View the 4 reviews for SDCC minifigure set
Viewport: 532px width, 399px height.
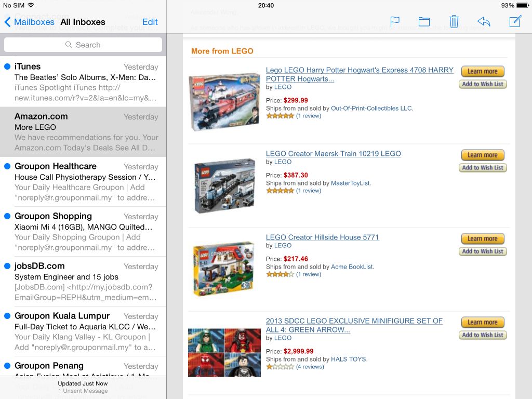tap(310, 367)
